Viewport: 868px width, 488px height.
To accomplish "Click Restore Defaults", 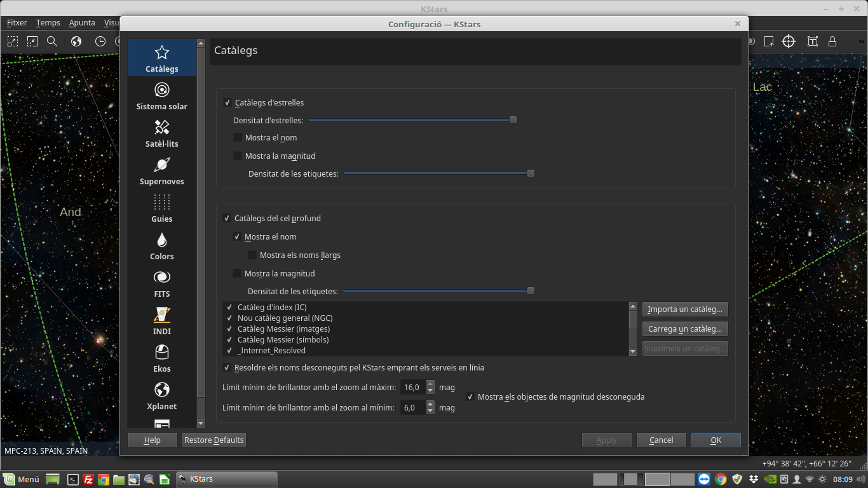I will pos(214,440).
